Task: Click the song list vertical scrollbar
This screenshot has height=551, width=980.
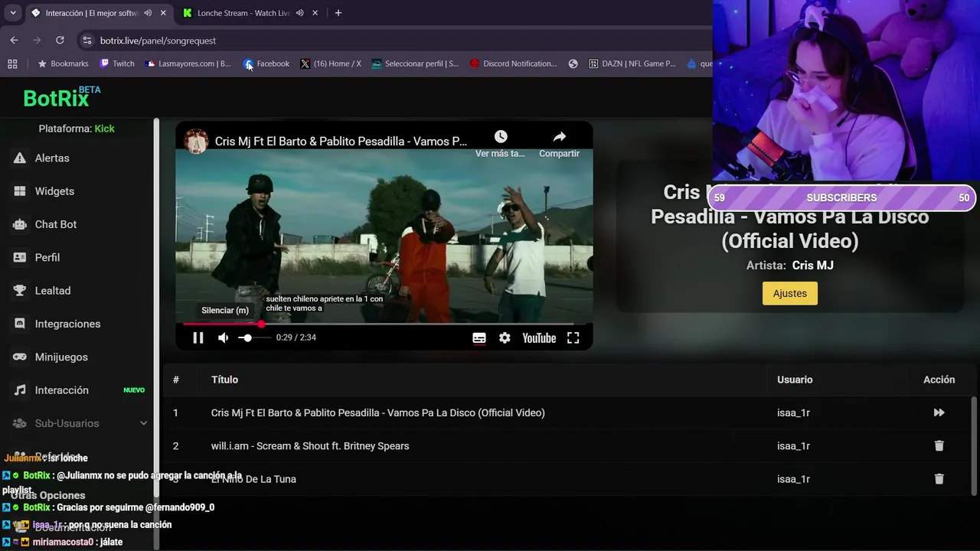Action: pyautogui.click(x=975, y=445)
